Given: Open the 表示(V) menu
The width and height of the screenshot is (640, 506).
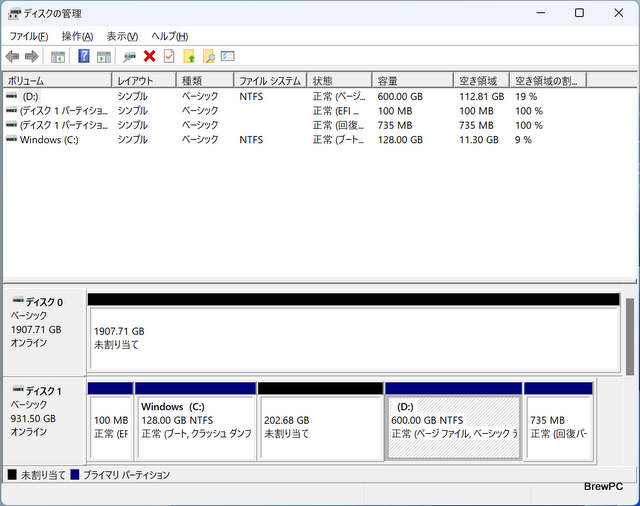Looking at the screenshot, I should 122,36.
